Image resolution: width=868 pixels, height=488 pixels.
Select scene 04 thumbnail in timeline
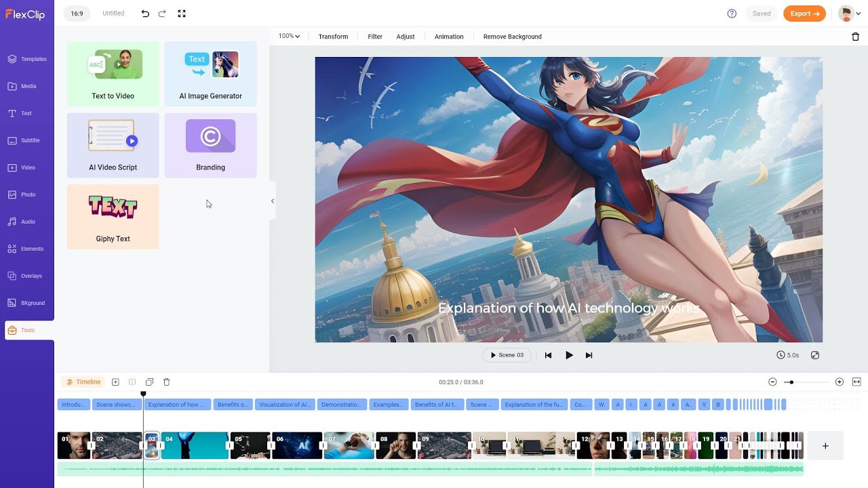[x=195, y=445]
